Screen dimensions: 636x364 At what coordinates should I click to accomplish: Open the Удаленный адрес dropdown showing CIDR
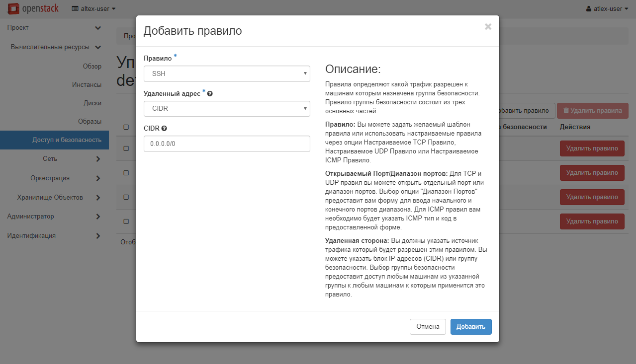[x=227, y=108]
